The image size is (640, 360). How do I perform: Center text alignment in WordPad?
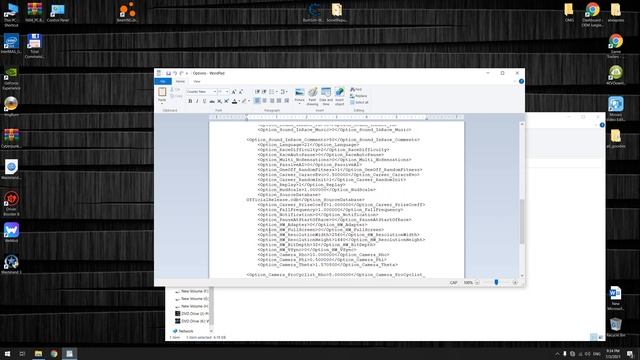click(x=264, y=100)
